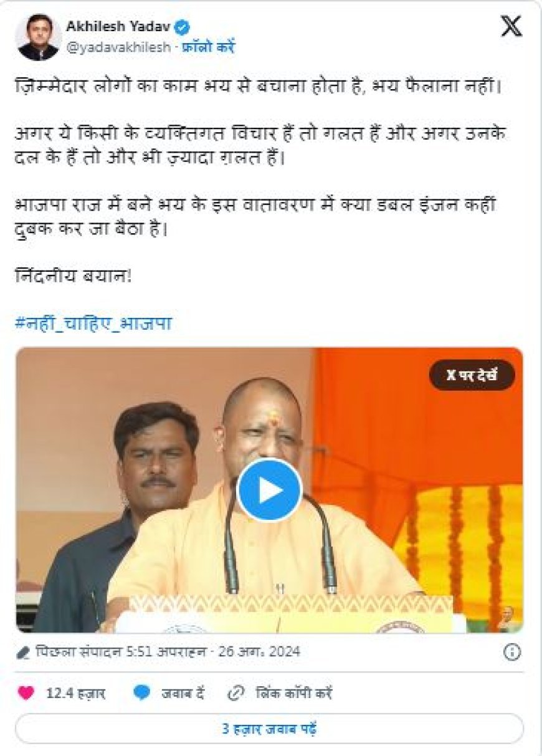Click the info icon beside the timestamp
This screenshot has width=542, height=756.
511,652
